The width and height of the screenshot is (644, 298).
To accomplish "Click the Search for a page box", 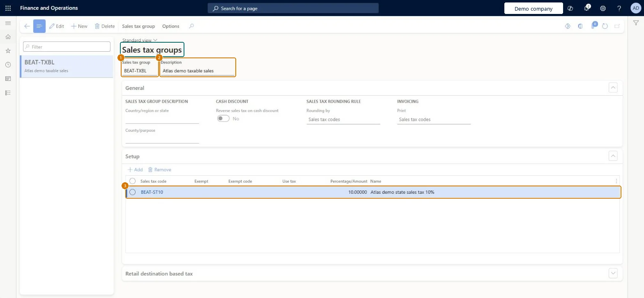I will point(293,8).
